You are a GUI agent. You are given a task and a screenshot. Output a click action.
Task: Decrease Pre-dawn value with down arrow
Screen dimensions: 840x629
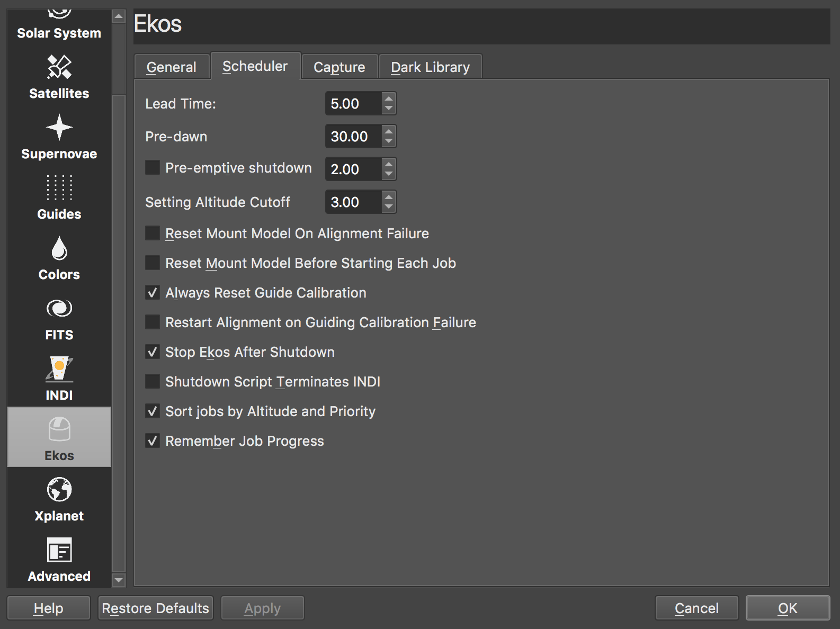pos(389,142)
